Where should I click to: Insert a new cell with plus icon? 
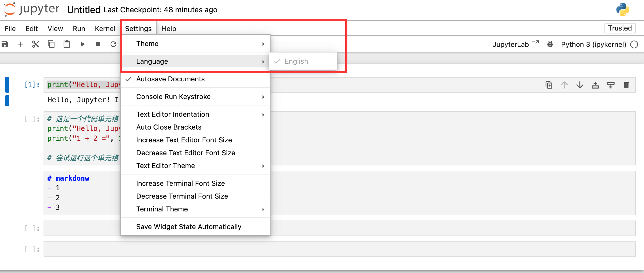point(20,44)
